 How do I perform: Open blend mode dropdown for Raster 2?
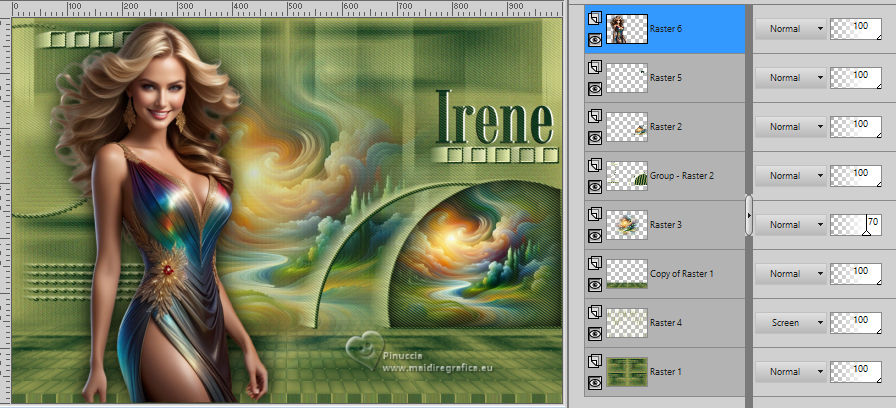click(x=791, y=127)
